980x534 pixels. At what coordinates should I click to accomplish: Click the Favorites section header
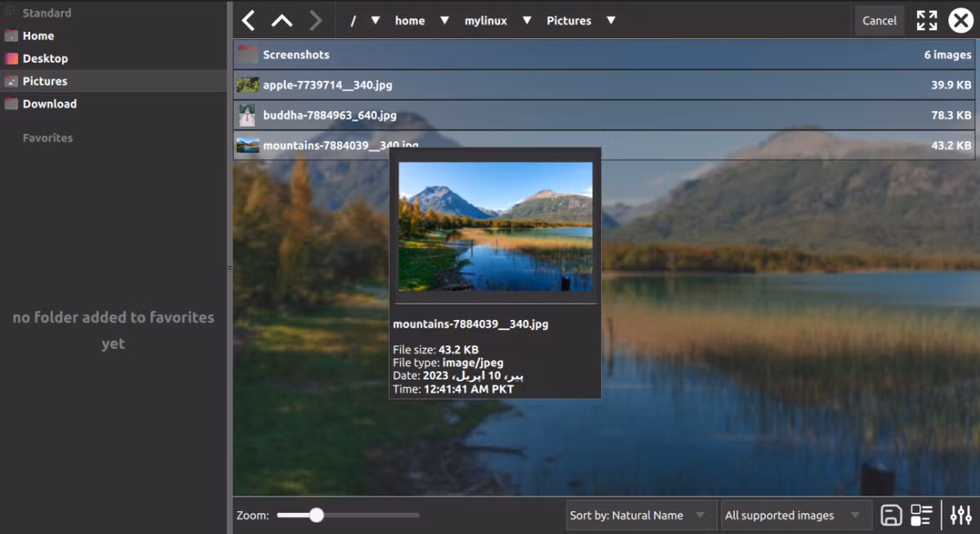point(47,138)
